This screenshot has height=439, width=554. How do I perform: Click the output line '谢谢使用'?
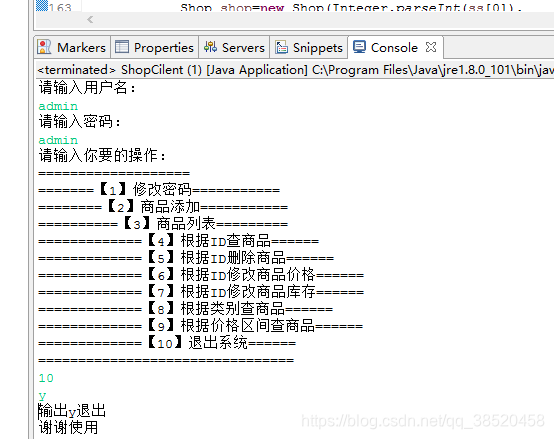68,428
